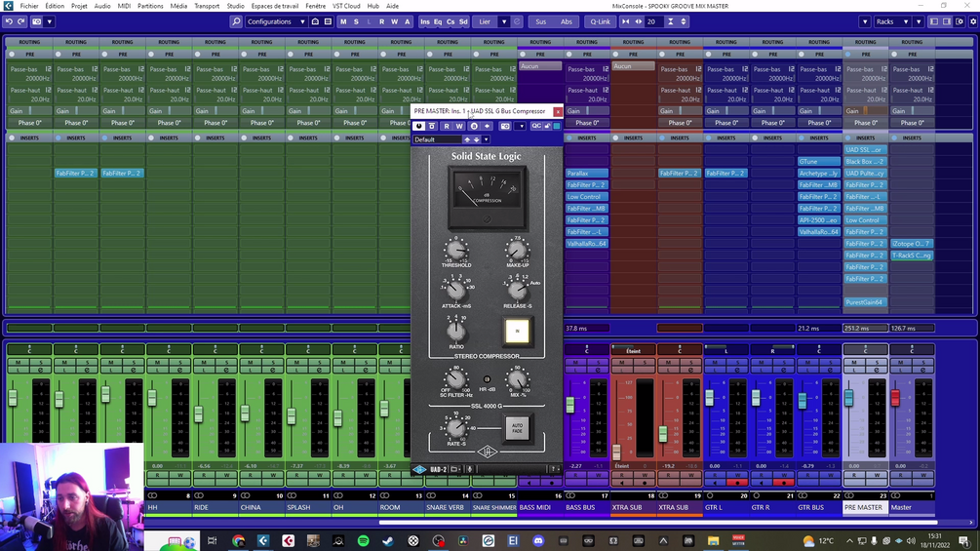Open File Explorer from the taskbar
The width and height of the screenshot is (980, 551).
(x=713, y=540)
